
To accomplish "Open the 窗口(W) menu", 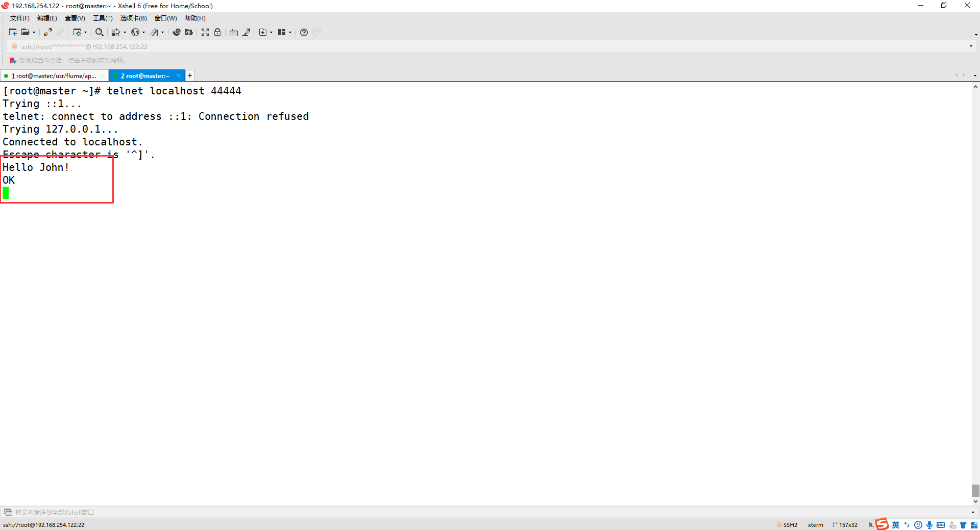I will [166, 18].
